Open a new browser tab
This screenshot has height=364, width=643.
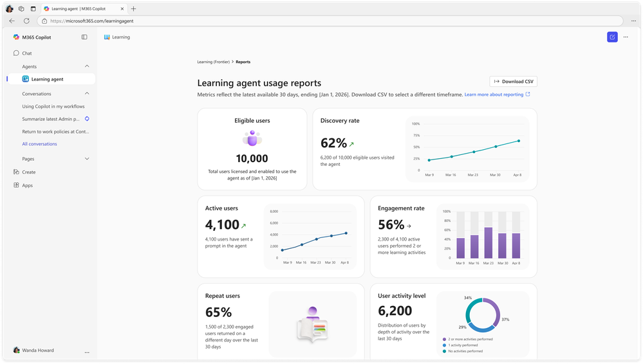(133, 8)
